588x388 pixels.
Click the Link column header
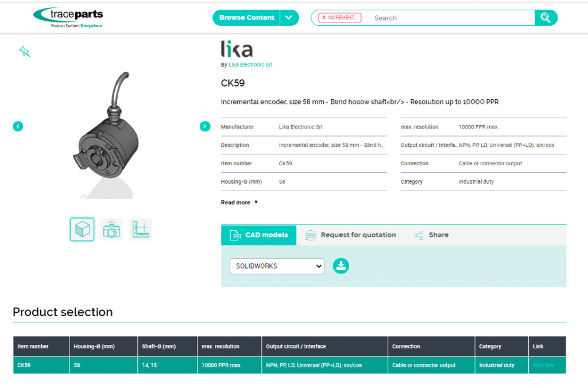(547, 347)
